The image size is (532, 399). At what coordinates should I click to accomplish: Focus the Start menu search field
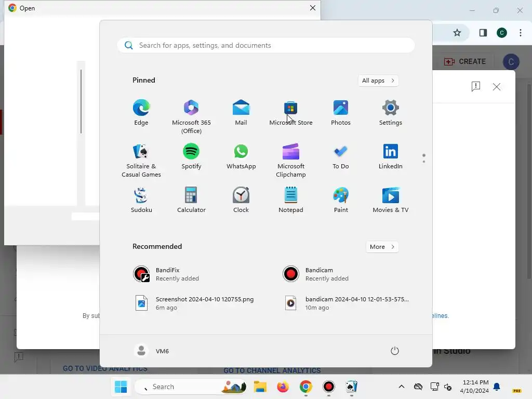point(266,45)
